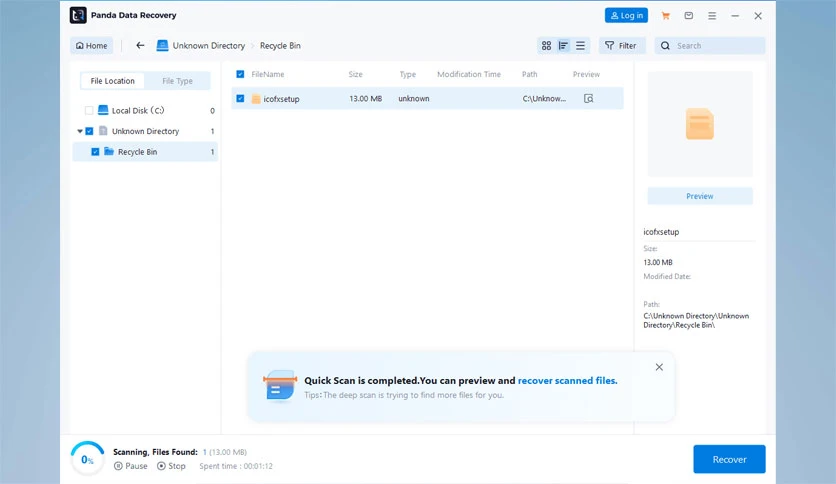Open the feedback message icon in title bar
Viewport: 836px width, 484px height.
click(x=689, y=15)
